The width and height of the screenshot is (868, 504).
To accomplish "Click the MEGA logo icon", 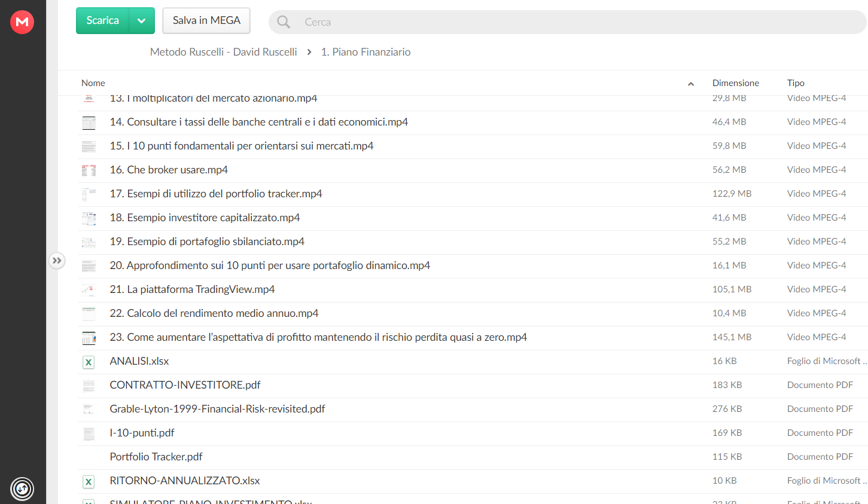I will click(x=22, y=22).
